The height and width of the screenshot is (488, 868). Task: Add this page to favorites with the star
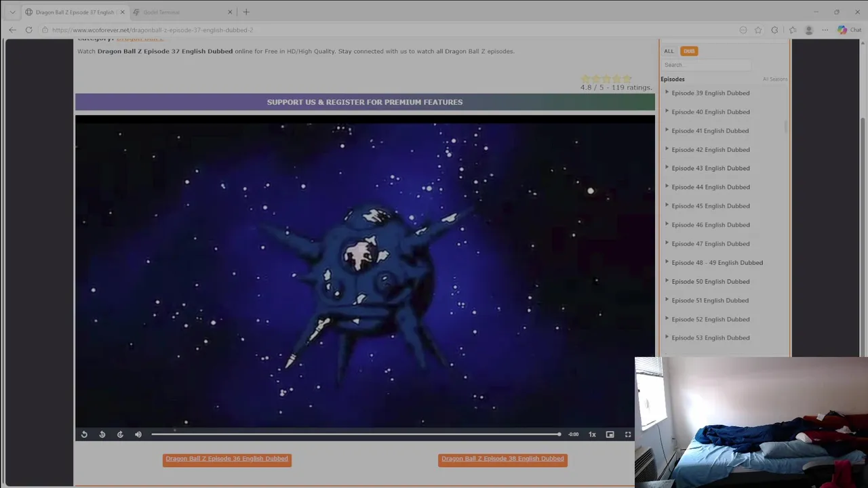pyautogui.click(x=758, y=30)
